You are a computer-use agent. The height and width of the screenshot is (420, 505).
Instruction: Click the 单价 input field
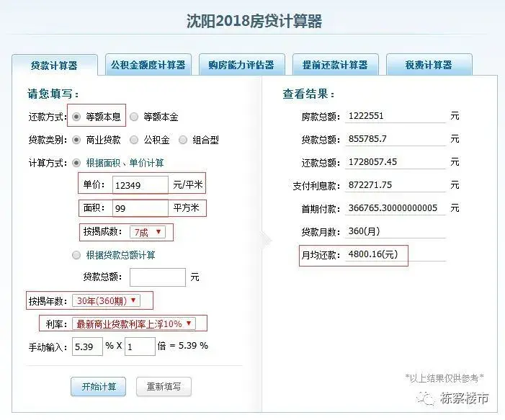(x=140, y=185)
